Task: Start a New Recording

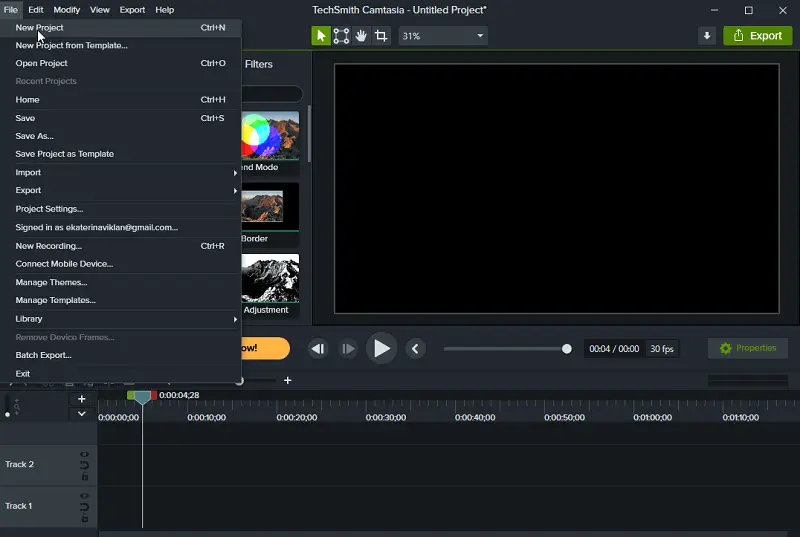Action: pyautogui.click(x=120, y=246)
